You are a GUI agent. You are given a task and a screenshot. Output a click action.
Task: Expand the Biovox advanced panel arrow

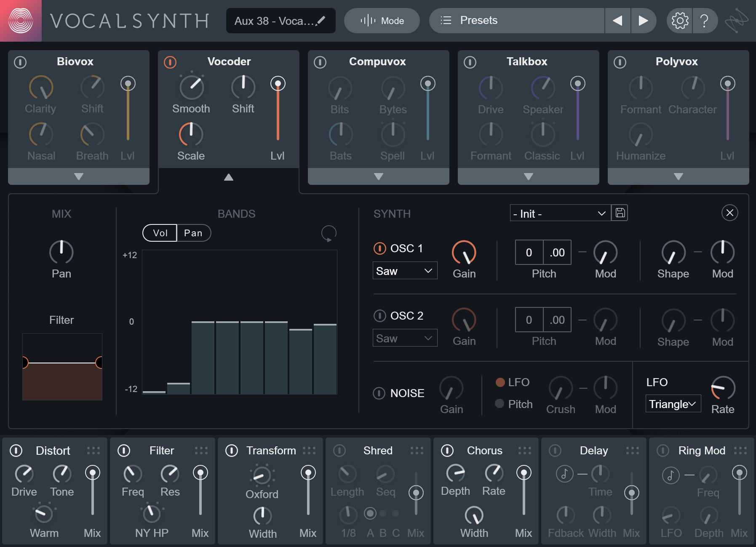79,176
